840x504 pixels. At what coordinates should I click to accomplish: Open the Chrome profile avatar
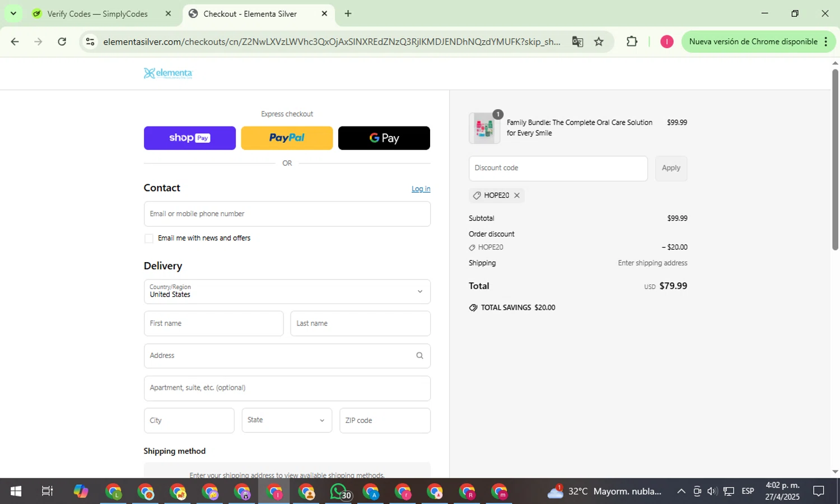point(666,41)
